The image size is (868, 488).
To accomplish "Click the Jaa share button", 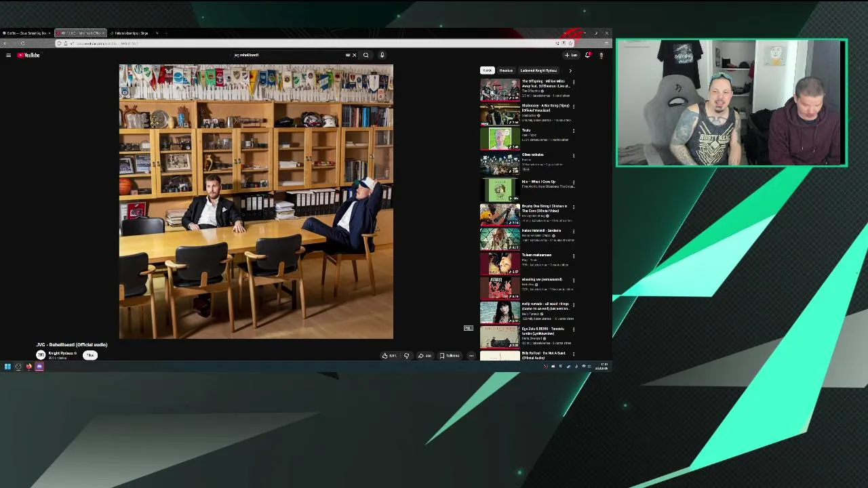I will 425,355.
